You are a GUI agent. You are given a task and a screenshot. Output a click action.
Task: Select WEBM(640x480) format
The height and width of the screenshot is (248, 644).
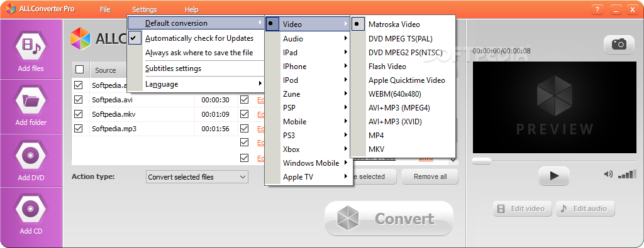(x=403, y=94)
